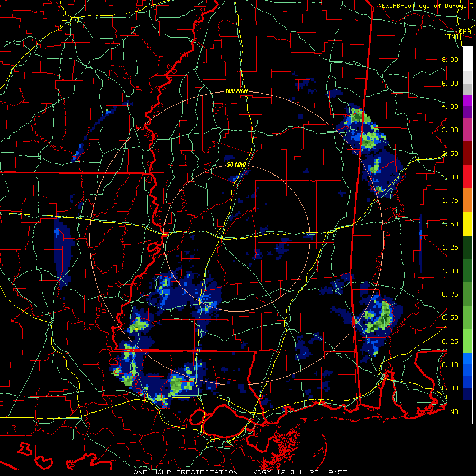Pick the darkest green swatch beside 1.25
Viewport: 476px width, 476px height.
click(x=467, y=247)
